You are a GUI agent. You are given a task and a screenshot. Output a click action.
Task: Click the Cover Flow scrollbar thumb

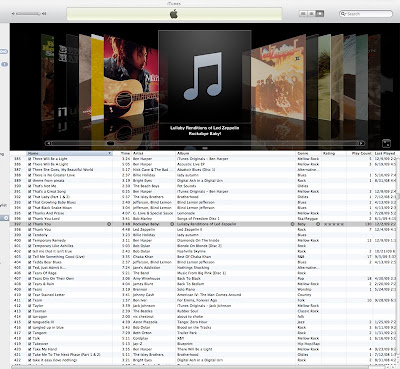110,143
